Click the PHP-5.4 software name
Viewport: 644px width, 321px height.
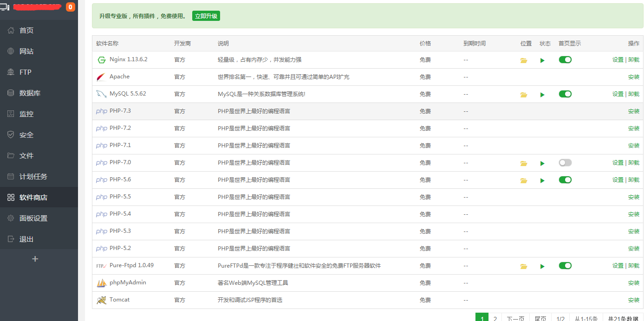click(x=120, y=214)
